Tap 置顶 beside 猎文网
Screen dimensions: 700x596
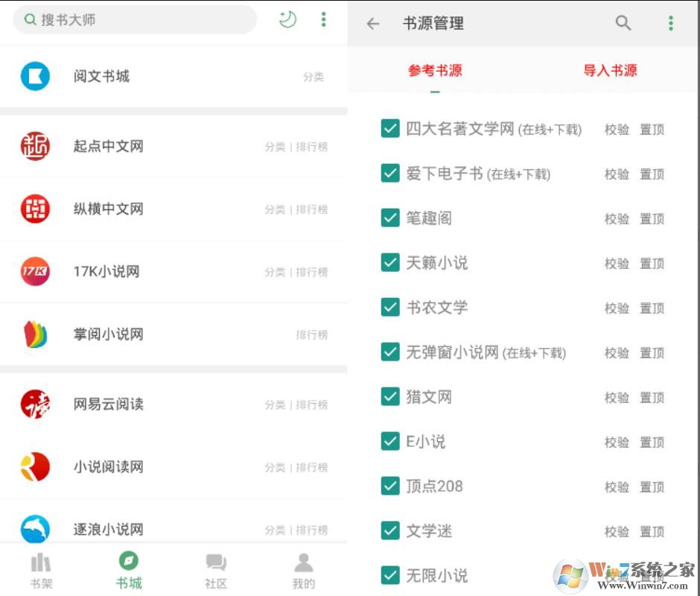pos(652,397)
